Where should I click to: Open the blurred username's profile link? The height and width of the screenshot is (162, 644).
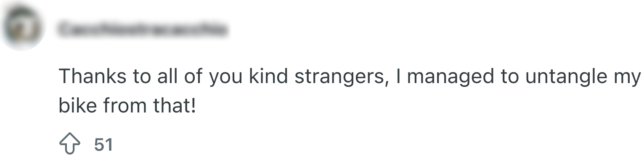click(142, 30)
